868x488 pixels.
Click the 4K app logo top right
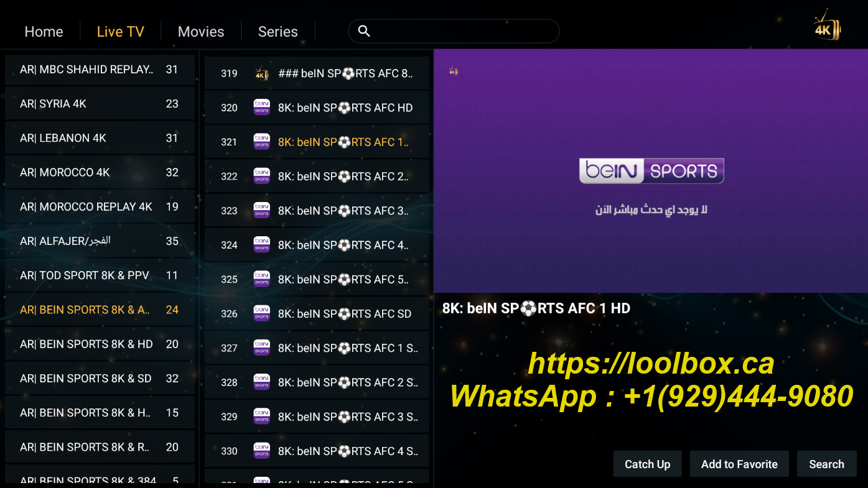[x=827, y=25]
